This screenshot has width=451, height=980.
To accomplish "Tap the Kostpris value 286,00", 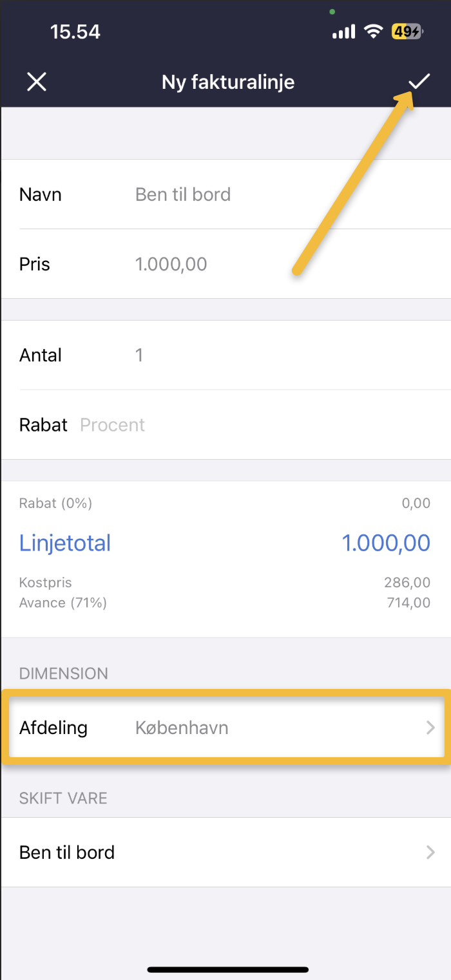I will pyautogui.click(x=407, y=583).
